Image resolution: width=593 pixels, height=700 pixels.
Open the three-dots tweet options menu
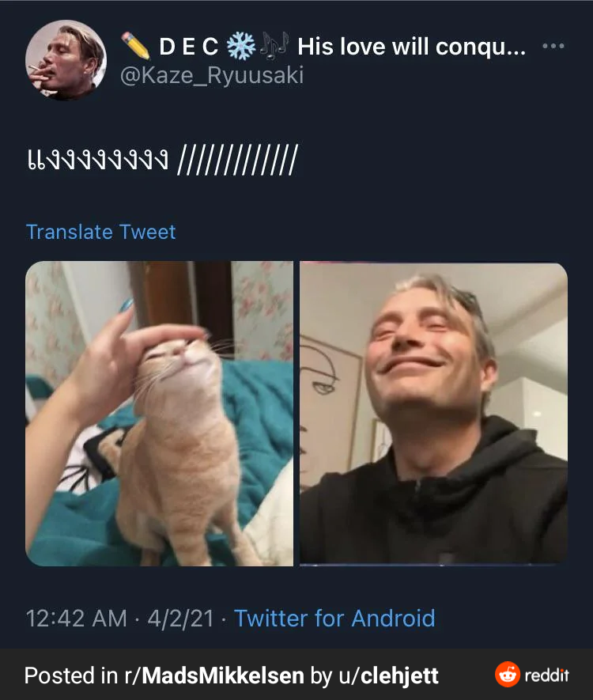pos(553,46)
